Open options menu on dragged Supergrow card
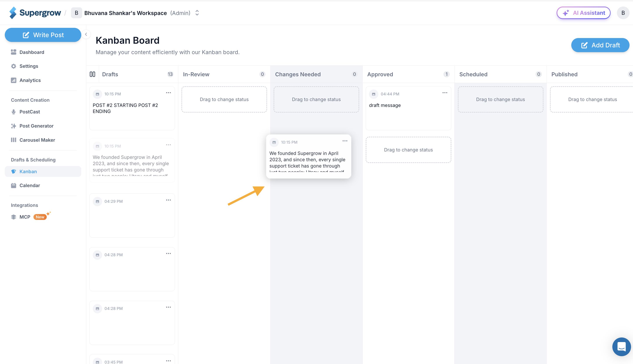The image size is (633, 364). click(345, 141)
